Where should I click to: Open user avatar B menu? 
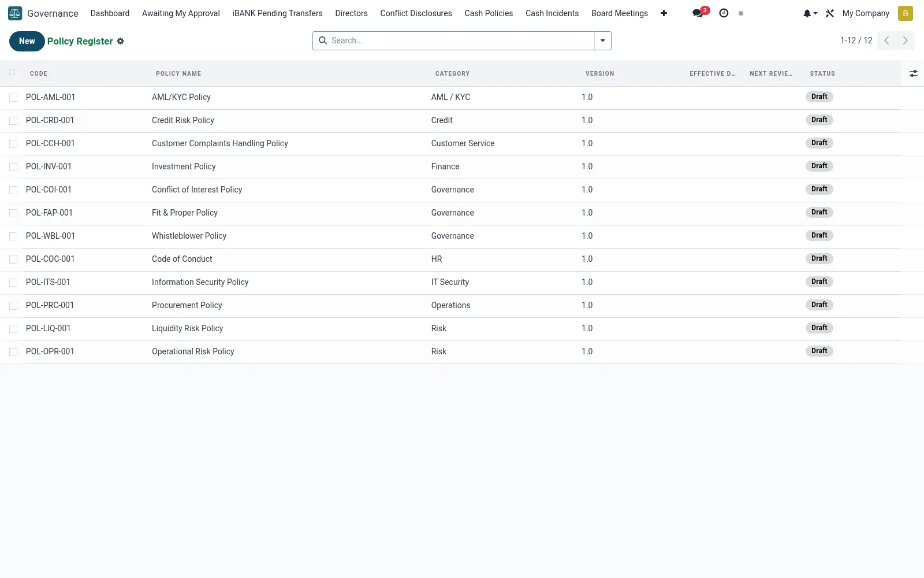pos(905,13)
